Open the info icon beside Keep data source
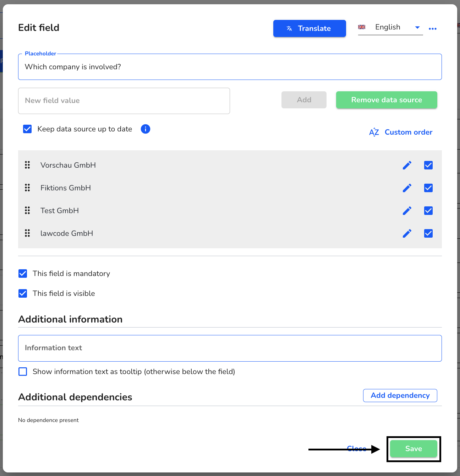 pos(146,129)
